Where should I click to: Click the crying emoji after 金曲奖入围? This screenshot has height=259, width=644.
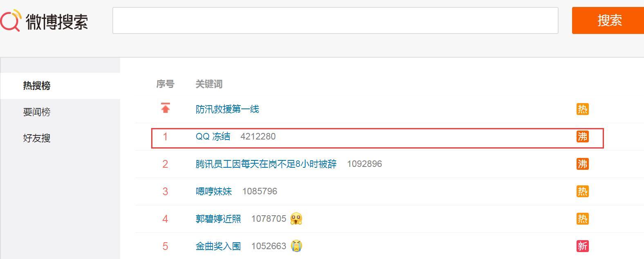click(x=296, y=246)
